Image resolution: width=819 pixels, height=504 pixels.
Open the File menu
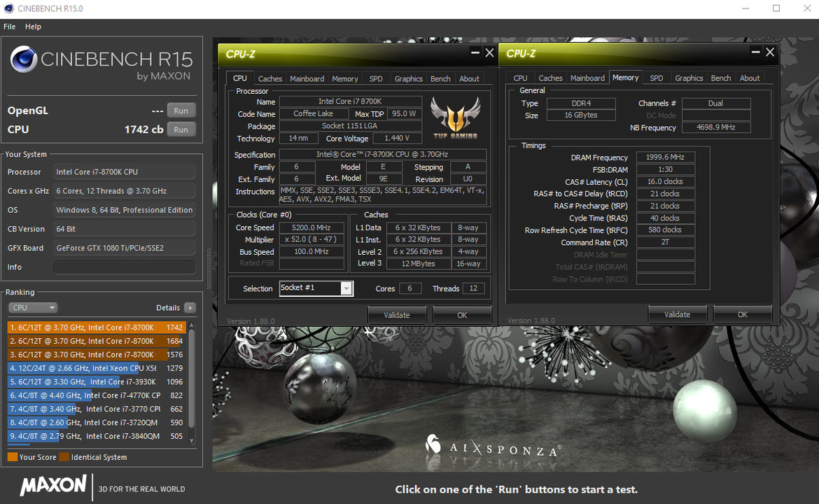(x=9, y=27)
